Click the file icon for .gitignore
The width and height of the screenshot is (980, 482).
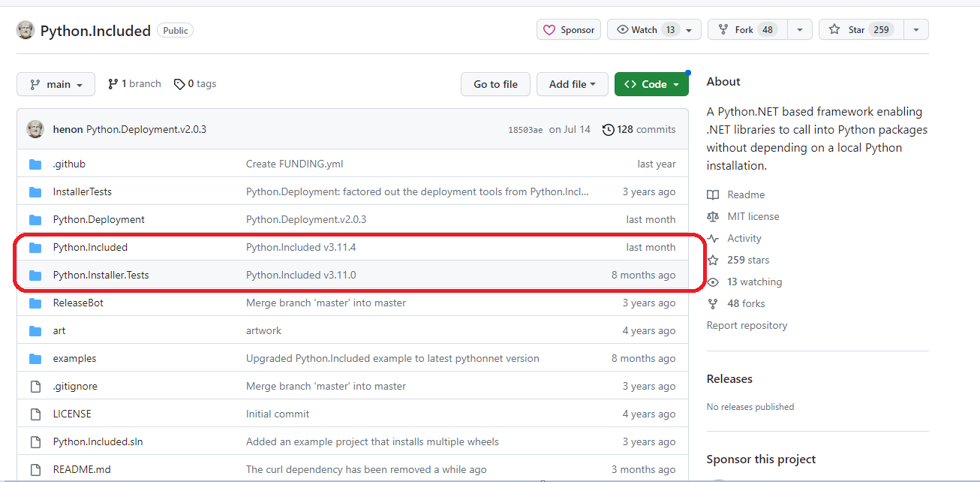click(x=35, y=387)
